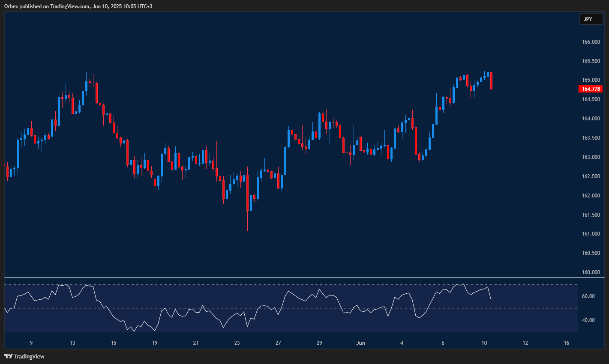The width and height of the screenshot is (609, 364).
Task: Select the last red candlestick on the chart
Action: (x=491, y=81)
